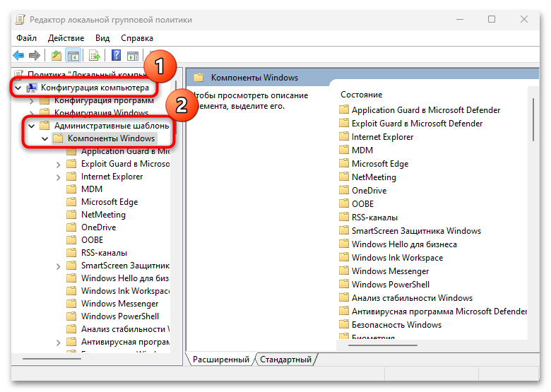Open Microsoft Edge folder in right pane
This screenshot has width=551, height=392.
point(380,164)
